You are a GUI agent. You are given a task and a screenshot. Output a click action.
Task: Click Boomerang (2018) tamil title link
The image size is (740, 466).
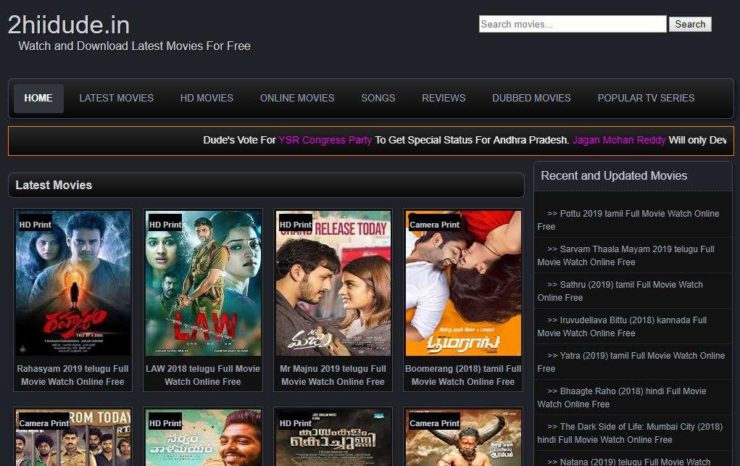[x=463, y=375]
